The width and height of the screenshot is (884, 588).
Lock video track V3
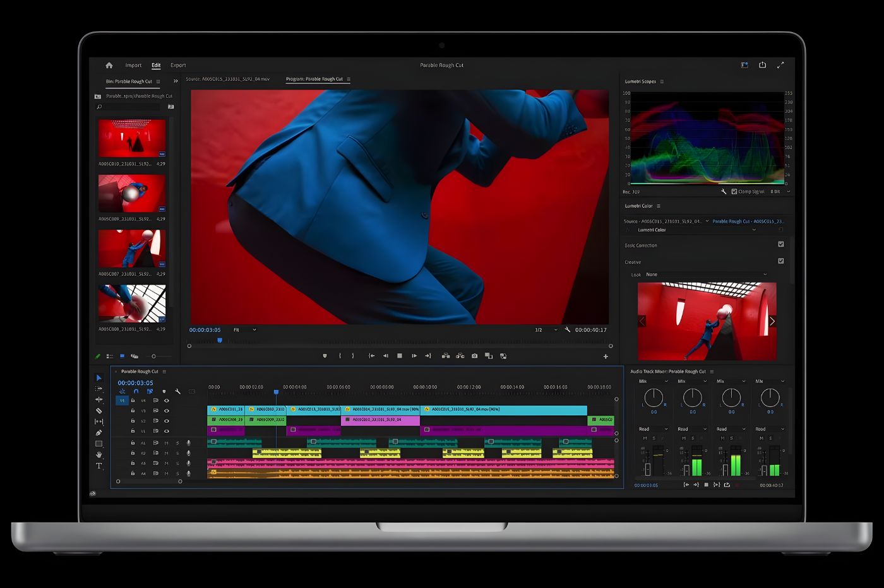133,411
